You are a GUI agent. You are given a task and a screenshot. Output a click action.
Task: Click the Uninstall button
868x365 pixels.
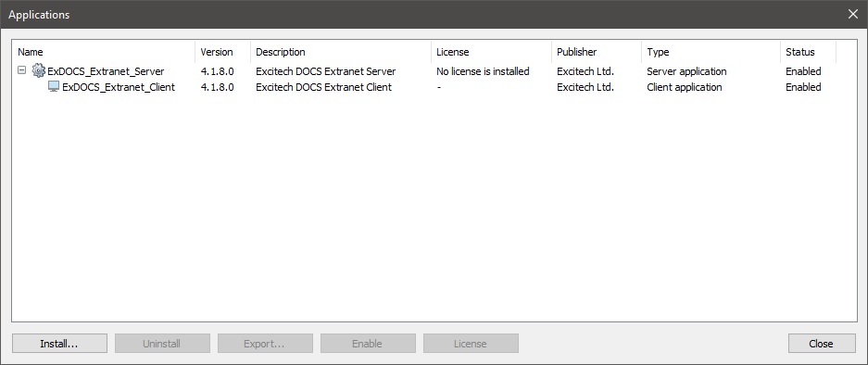click(162, 344)
